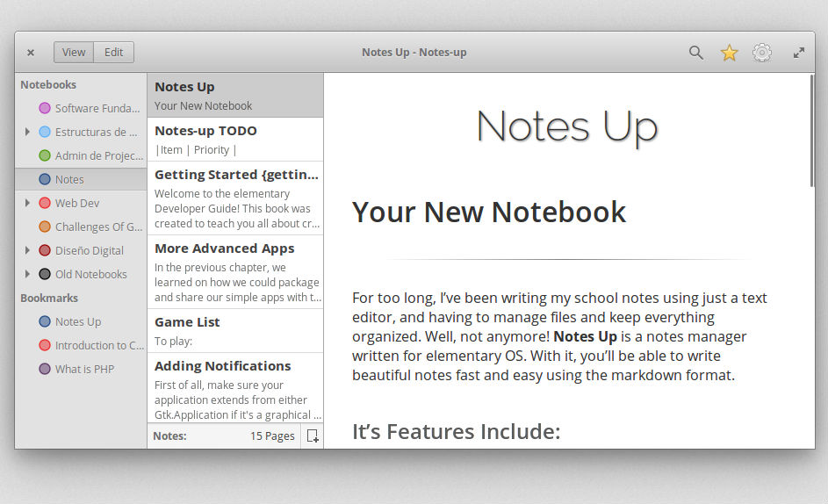Open the Notes Up bookmark
The height and width of the screenshot is (504, 828).
click(x=81, y=321)
